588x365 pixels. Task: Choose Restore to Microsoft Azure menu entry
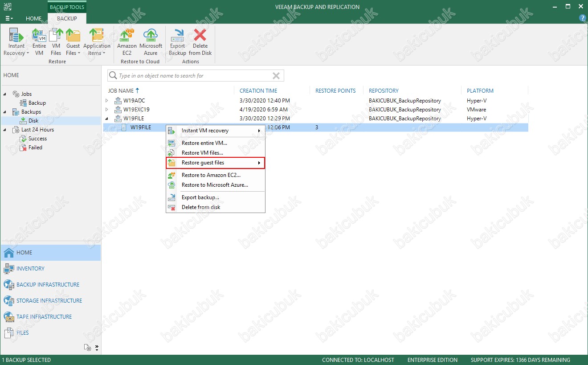(x=216, y=185)
